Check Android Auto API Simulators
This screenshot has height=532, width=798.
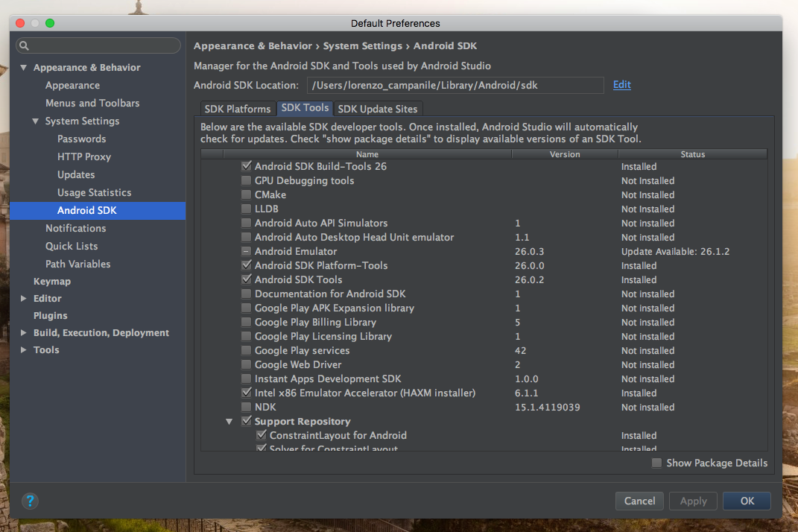[247, 223]
